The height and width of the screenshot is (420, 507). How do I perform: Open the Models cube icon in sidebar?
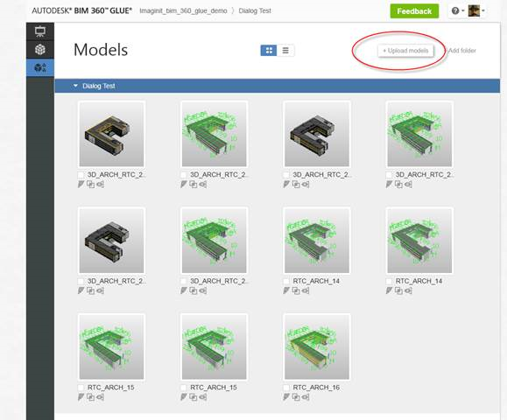click(x=40, y=49)
